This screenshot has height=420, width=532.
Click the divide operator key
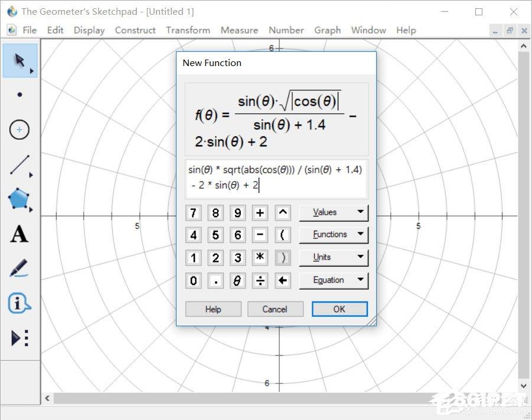(260, 281)
